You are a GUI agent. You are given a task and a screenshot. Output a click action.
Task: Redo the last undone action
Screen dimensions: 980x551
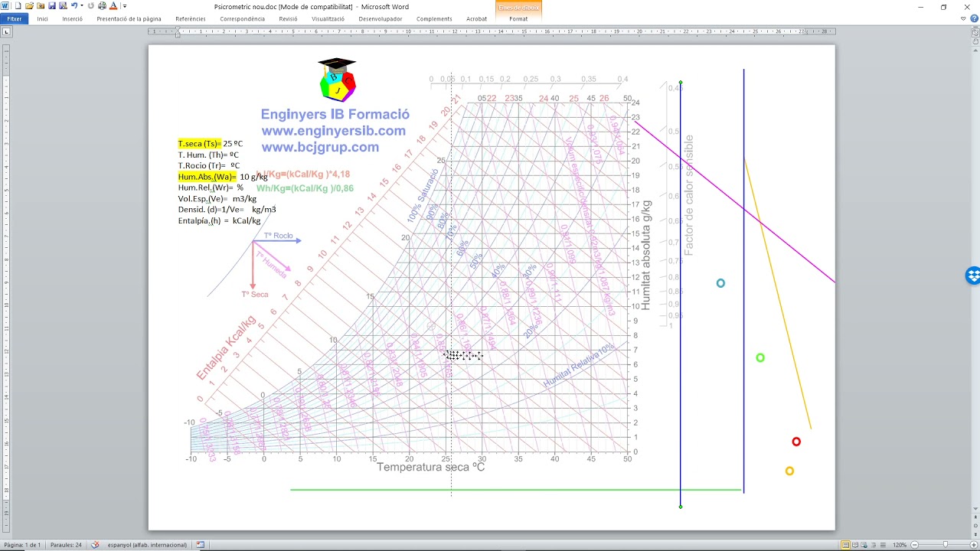(91, 6)
